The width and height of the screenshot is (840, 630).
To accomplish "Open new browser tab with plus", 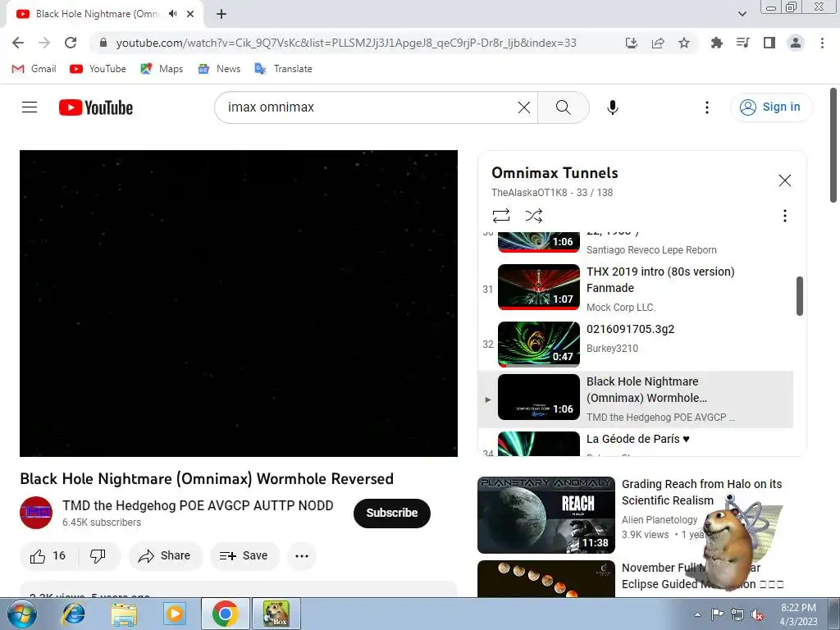I will (x=221, y=14).
